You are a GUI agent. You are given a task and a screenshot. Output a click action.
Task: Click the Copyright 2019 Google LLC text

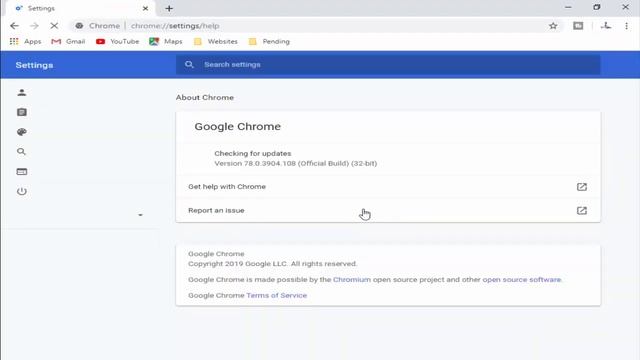click(x=272, y=264)
